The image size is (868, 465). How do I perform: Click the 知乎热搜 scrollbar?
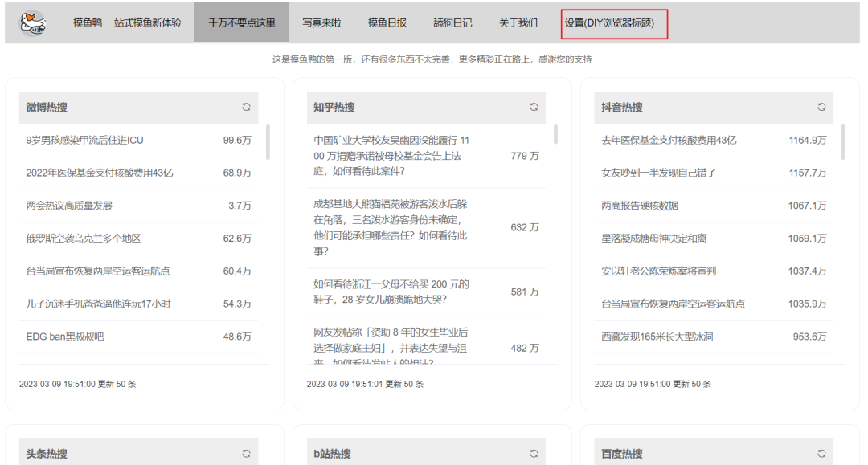point(555,134)
